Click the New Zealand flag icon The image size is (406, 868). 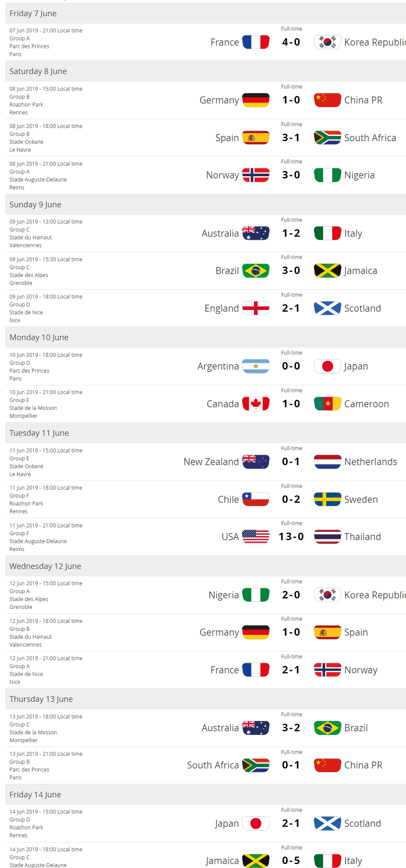pyautogui.click(x=256, y=462)
